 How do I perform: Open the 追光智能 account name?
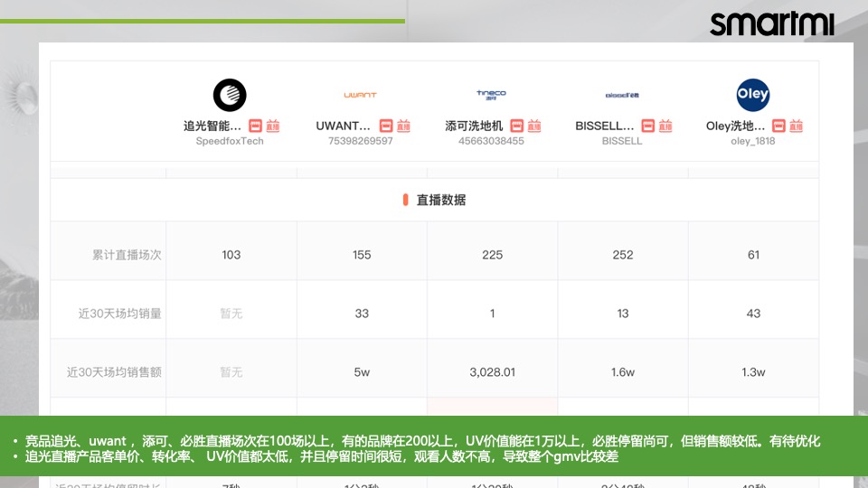tap(212, 127)
